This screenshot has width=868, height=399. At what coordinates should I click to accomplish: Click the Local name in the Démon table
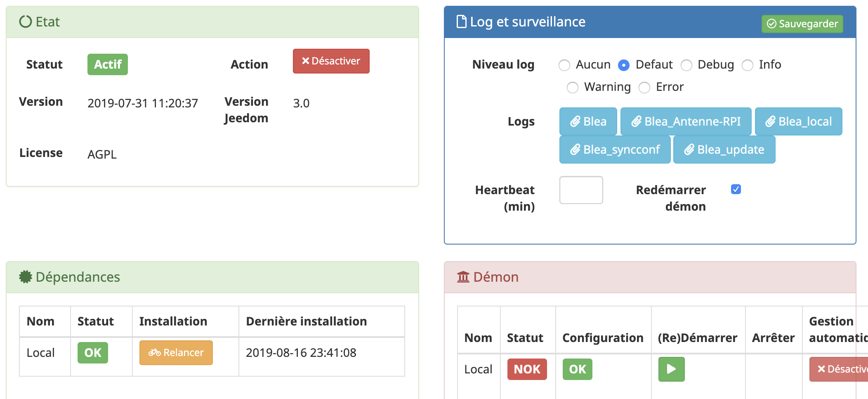tap(478, 369)
